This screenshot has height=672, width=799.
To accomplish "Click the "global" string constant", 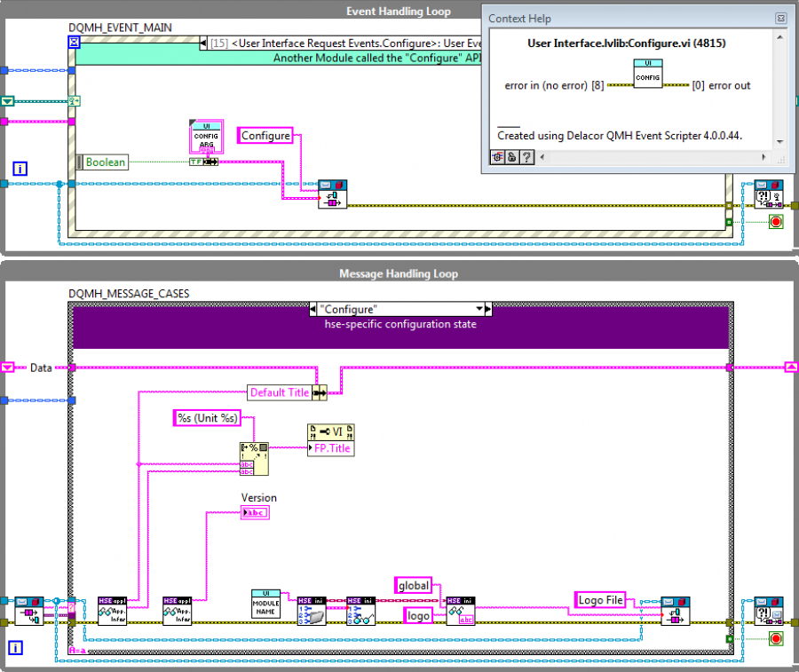I will tap(413, 585).
